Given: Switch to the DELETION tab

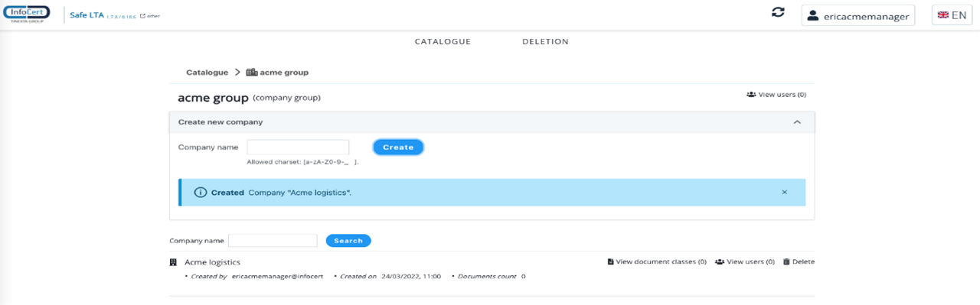Looking at the screenshot, I should (x=545, y=41).
